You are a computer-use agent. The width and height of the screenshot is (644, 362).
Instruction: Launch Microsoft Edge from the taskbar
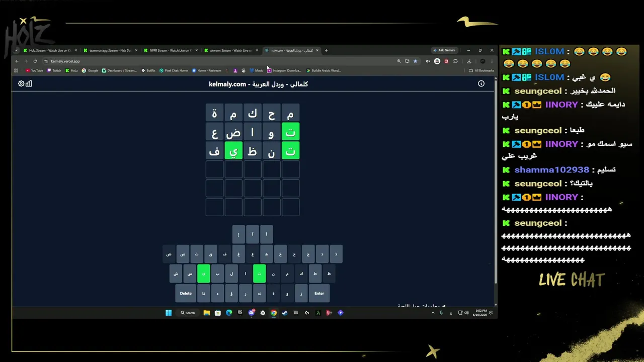coord(229,313)
